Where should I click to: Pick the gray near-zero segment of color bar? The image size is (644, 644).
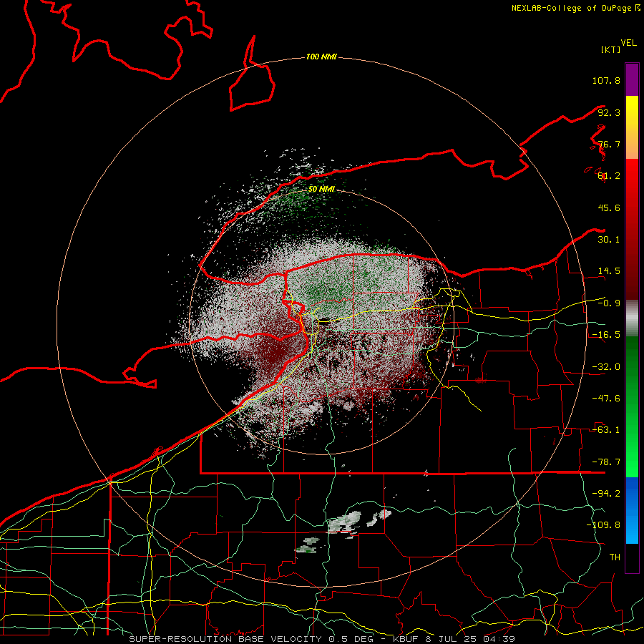pyautogui.click(x=632, y=318)
